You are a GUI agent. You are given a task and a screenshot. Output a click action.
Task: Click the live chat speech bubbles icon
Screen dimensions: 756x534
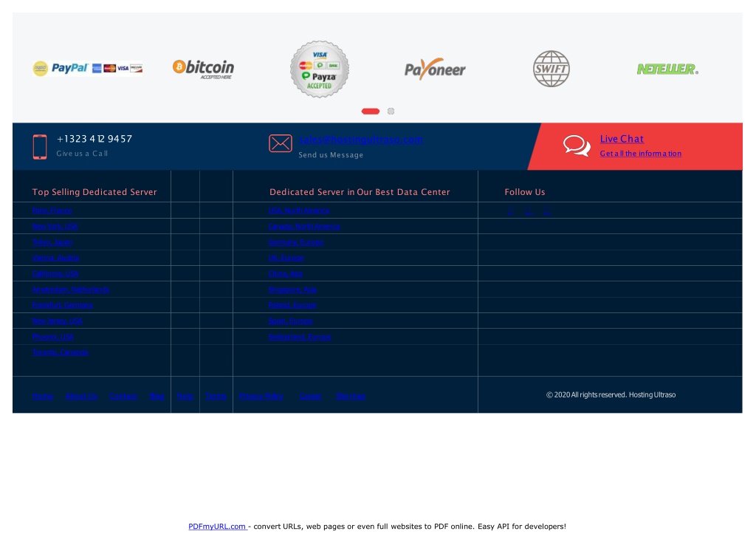click(x=577, y=146)
